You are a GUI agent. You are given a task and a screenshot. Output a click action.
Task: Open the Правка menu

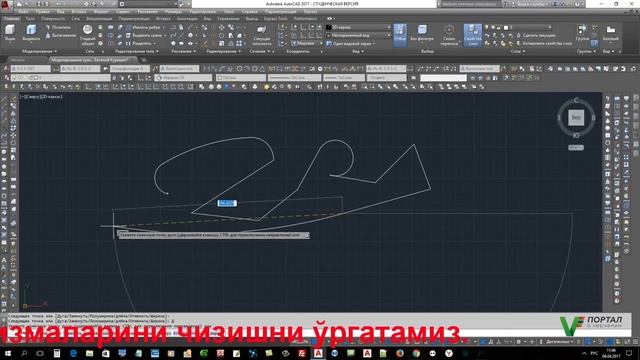(x=42, y=12)
